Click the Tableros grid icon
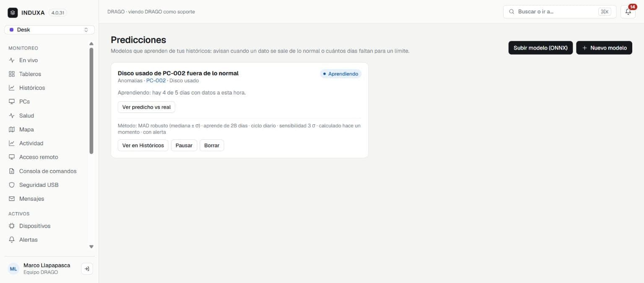 [x=12, y=74]
